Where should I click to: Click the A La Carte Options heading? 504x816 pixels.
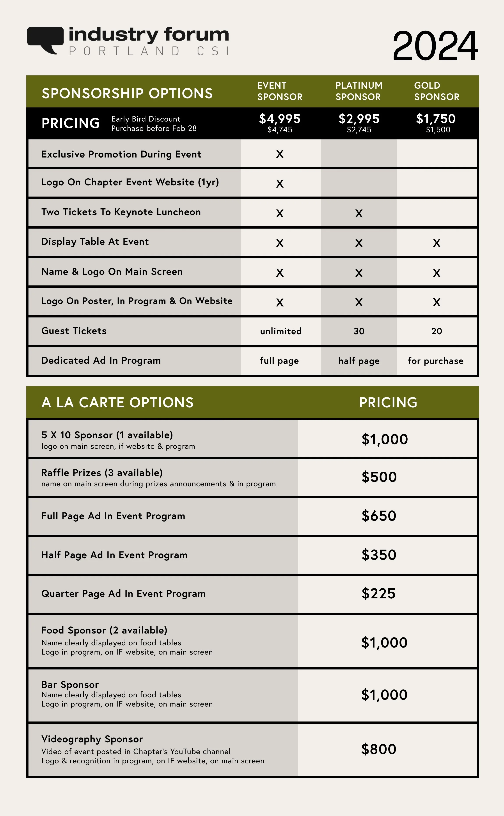[117, 402]
